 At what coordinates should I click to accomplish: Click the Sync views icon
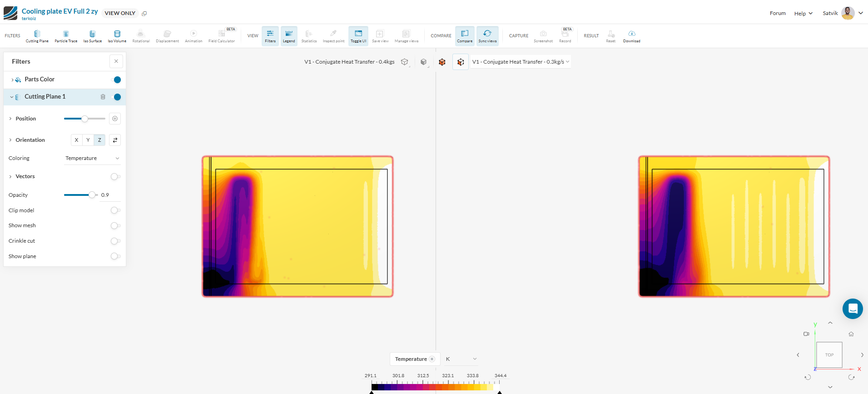[487, 35]
